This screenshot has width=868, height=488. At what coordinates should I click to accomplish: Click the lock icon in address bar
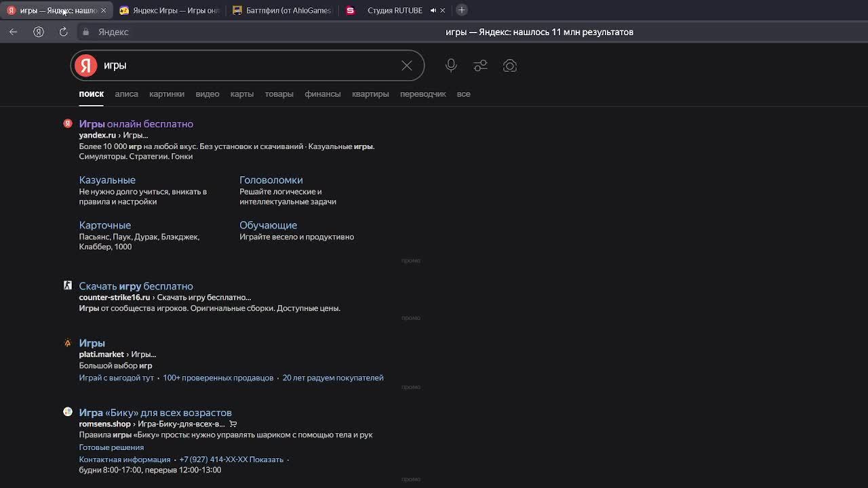(x=85, y=32)
